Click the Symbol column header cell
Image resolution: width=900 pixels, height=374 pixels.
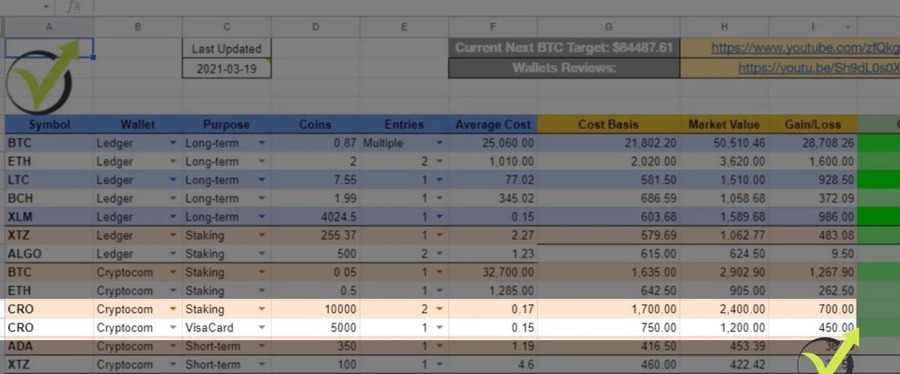coord(49,124)
